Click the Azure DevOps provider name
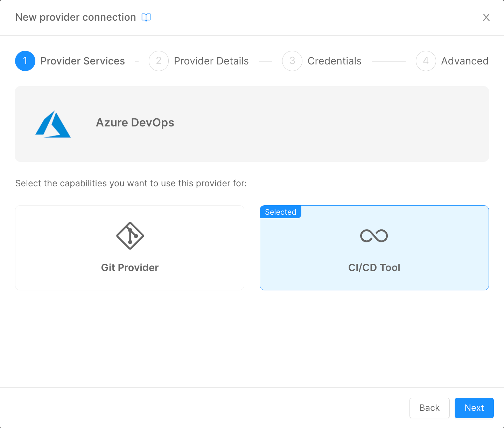 click(135, 123)
